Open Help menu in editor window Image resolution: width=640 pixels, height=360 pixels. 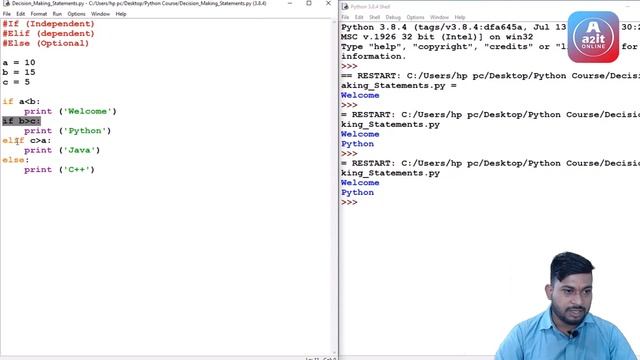121,14
